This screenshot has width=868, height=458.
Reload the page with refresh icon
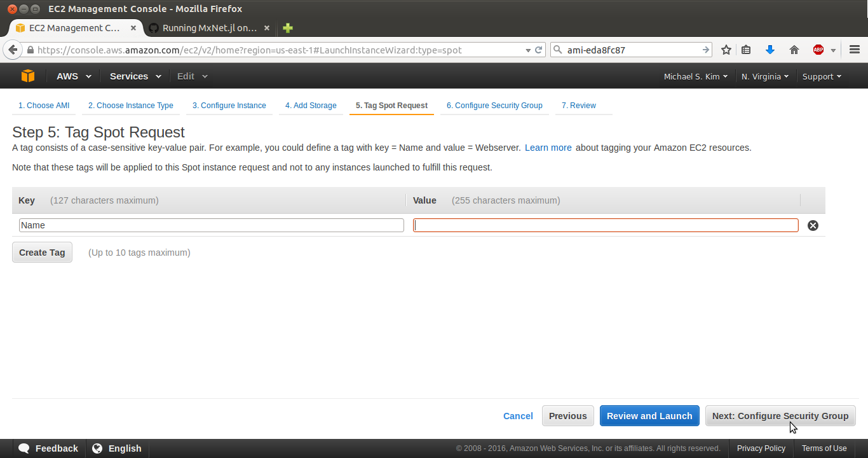(x=539, y=50)
